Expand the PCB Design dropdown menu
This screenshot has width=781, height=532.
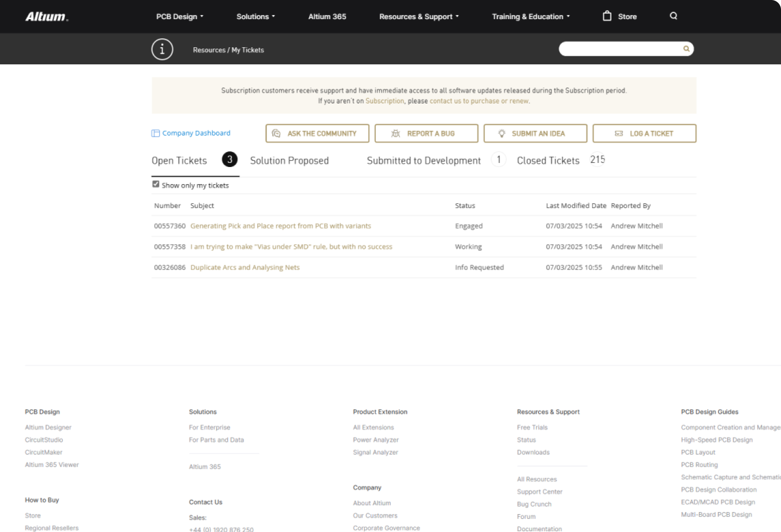coord(179,17)
